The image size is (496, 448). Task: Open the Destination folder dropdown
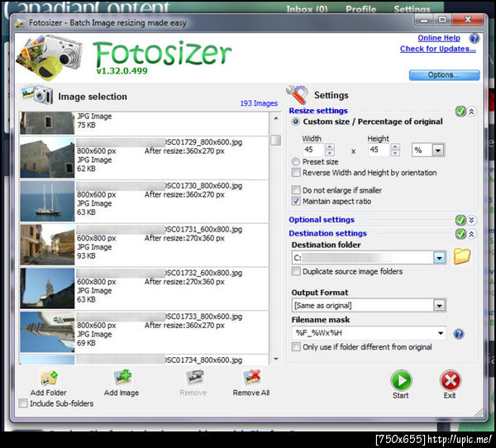(439, 258)
